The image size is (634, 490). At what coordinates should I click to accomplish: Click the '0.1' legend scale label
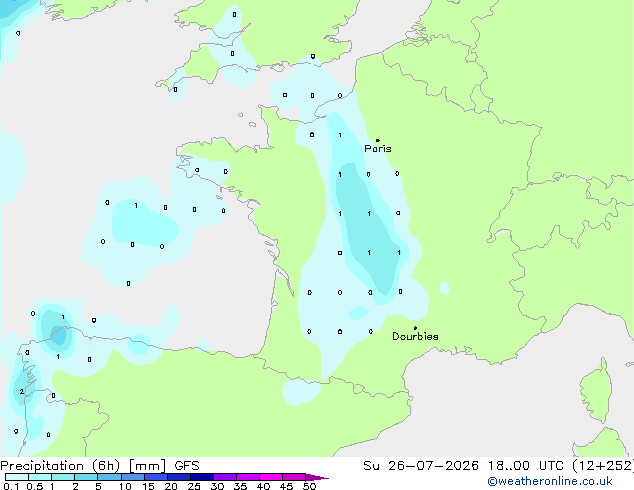(11, 486)
